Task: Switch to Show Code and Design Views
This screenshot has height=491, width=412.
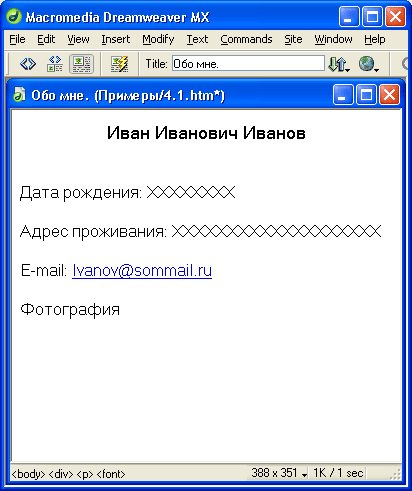Action: (x=55, y=64)
